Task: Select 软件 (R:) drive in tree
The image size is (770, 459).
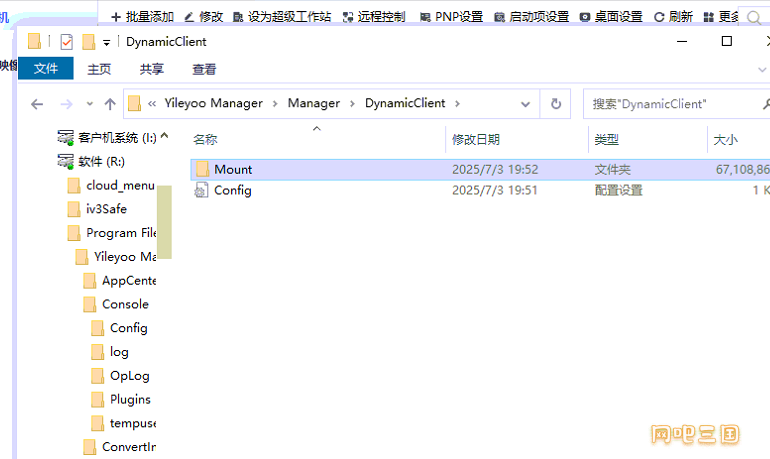Action: [x=91, y=161]
